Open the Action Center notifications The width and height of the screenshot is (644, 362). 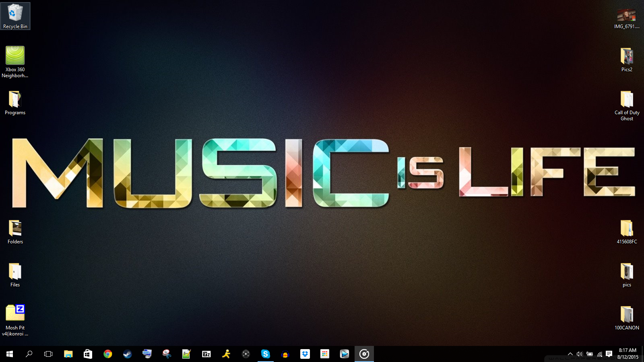(x=609, y=354)
